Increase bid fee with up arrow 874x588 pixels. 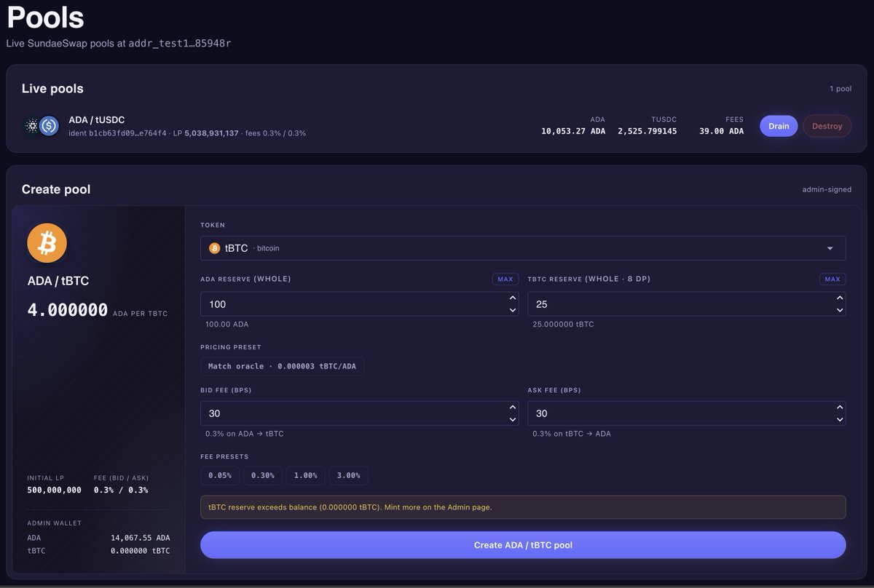coord(513,408)
